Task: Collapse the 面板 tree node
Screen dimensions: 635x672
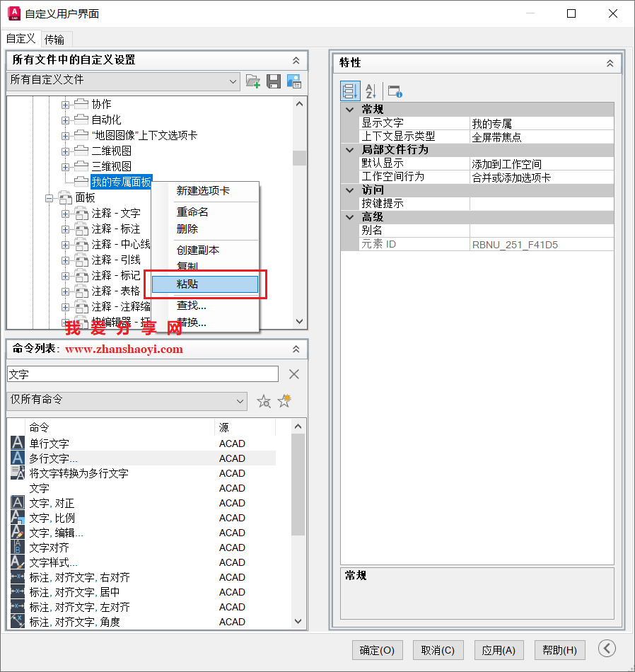Action: [x=49, y=197]
